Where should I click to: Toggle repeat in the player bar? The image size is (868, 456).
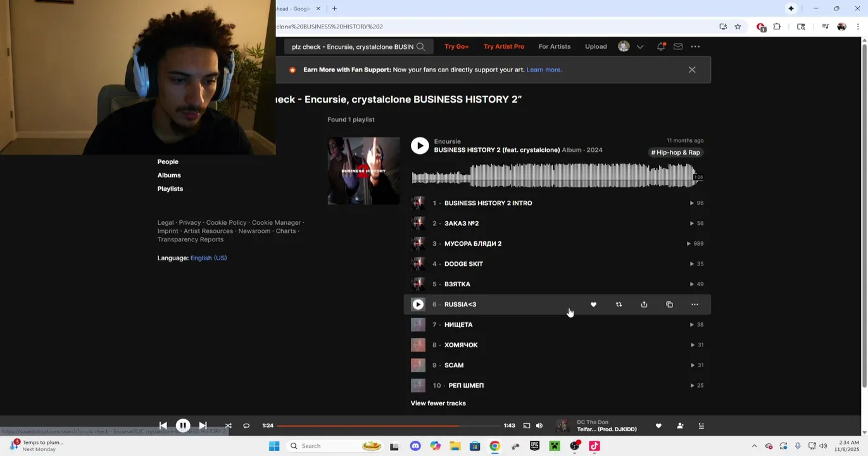246,426
